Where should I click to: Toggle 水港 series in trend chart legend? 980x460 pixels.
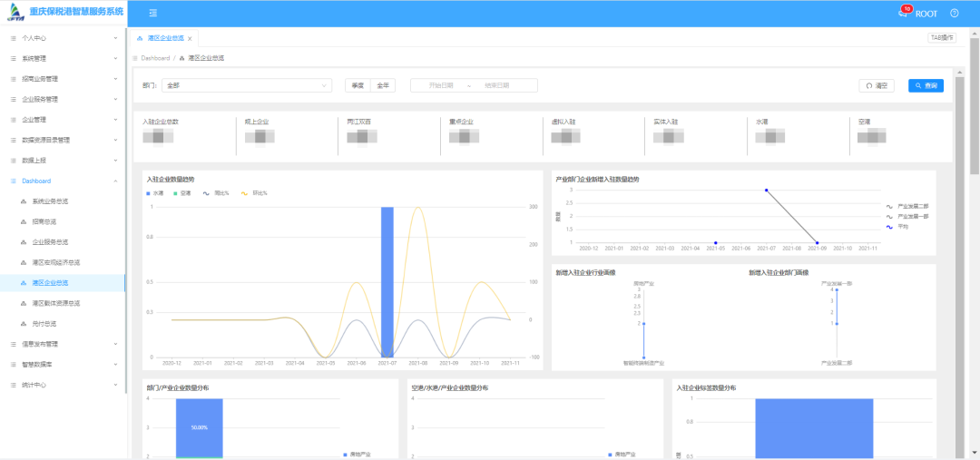coord(155,193)
